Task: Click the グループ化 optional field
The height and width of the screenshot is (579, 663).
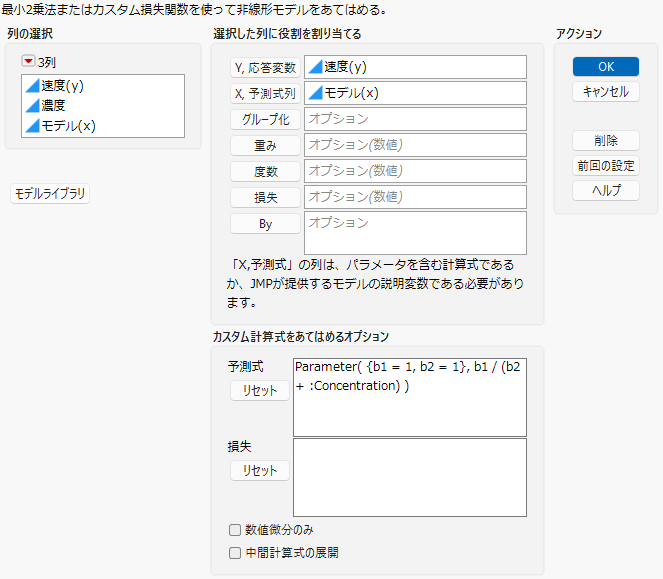Action: pos(415,119)
